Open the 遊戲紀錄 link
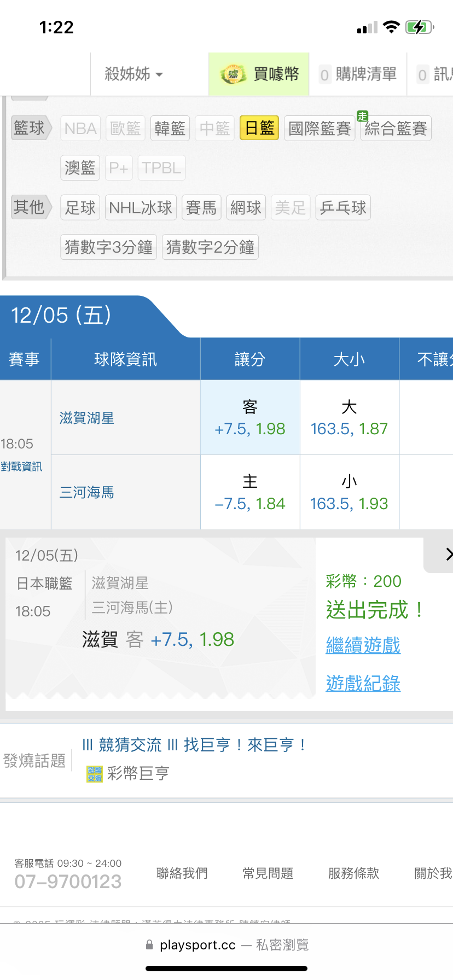The image size is (453, 980). (363, 683)
